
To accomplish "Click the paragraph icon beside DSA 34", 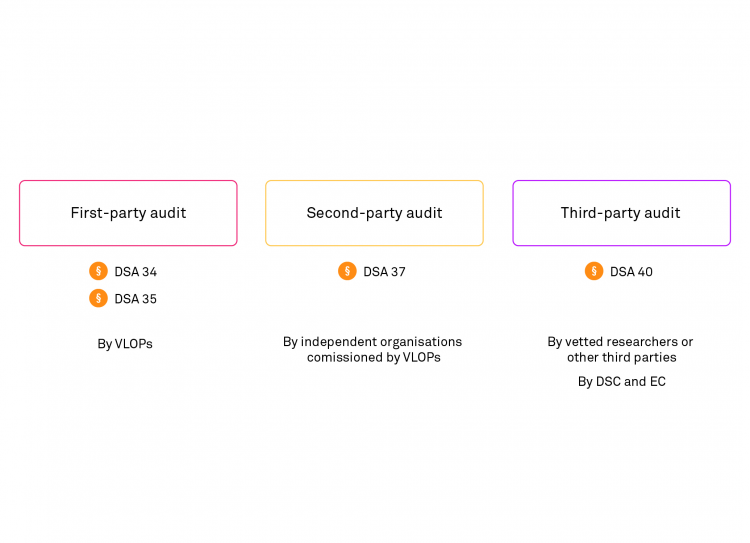I will pos(98,271).
